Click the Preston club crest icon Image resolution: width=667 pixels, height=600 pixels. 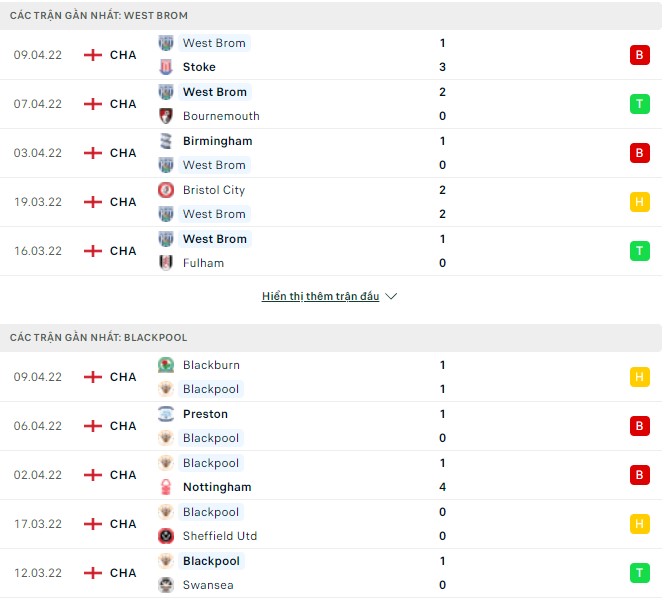(x=166, y=414)
